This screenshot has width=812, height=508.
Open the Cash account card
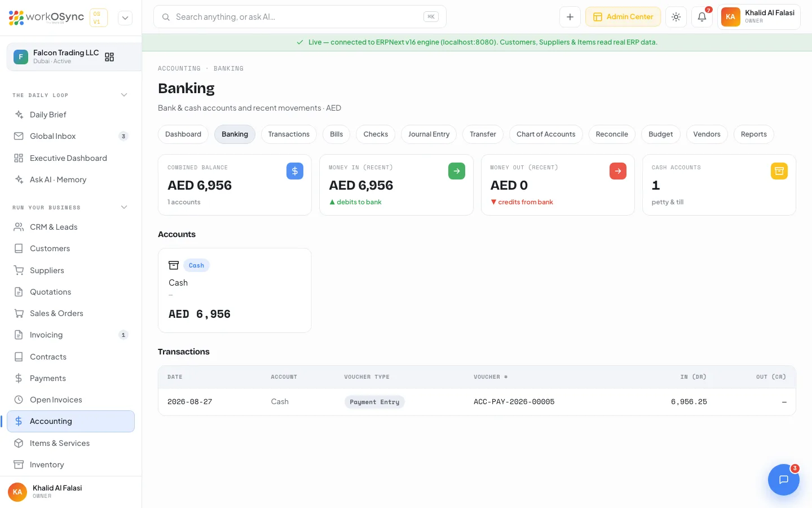click(235, 290)
